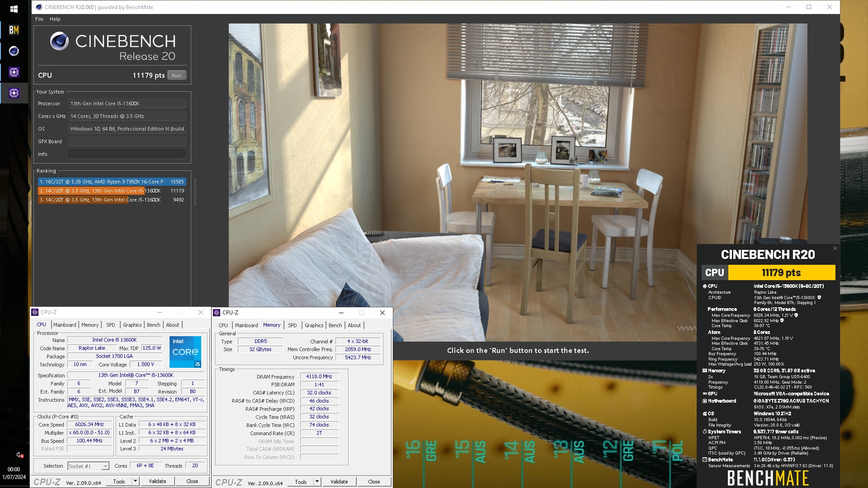Screen dimensions: 868x488
Task: Click the GFX Board field
Action: point(127,141)
